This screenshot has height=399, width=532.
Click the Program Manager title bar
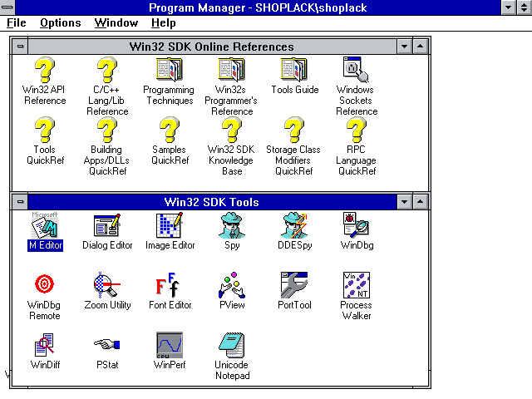258,7
